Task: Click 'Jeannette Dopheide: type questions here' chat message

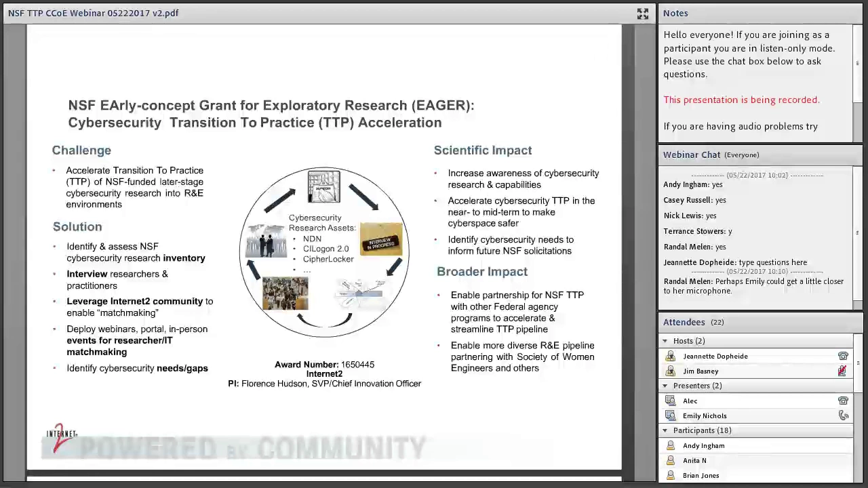Action: click(735, 262)
